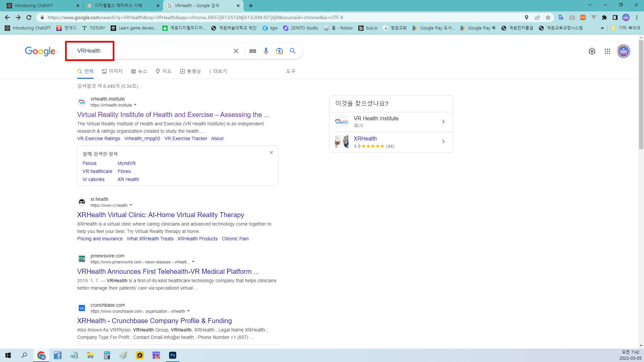The width and height of the screenshot is (644, 362).
Task: Show hidden bookmarks overflow chevron
Action: pos(602,28)
